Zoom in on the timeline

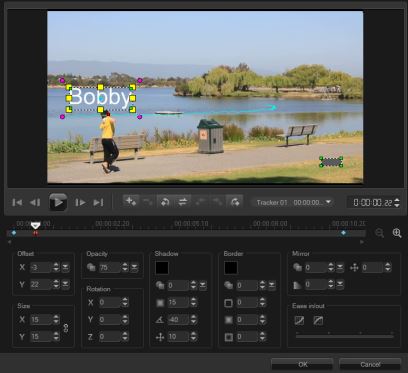pos(397,233)
